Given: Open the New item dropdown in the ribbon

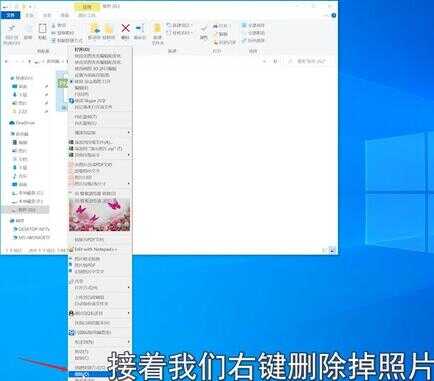Looking at the screenshot, I should (179, 25).
